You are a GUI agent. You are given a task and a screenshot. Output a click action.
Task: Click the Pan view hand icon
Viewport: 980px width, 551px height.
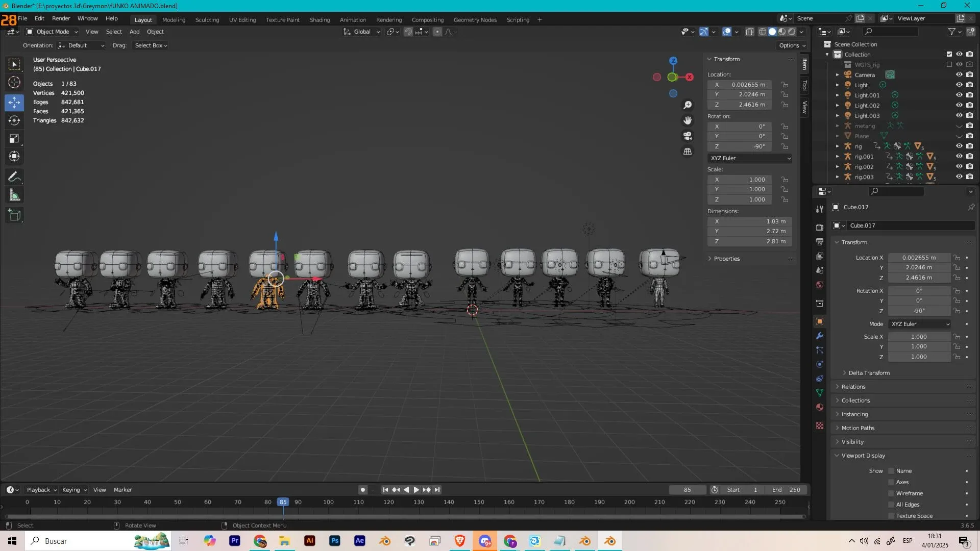pyautogui.click(x=688, y=120)
